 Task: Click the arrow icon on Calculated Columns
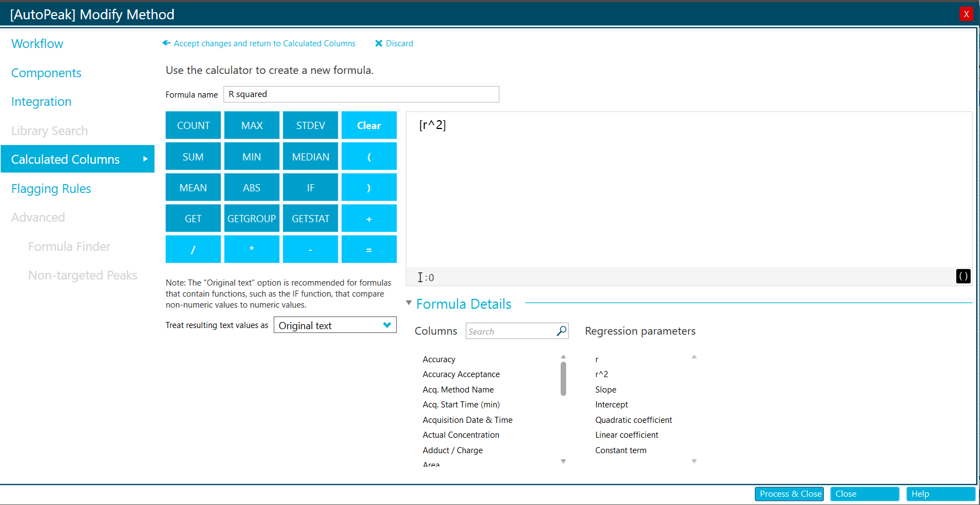click(x=145, y=159)
